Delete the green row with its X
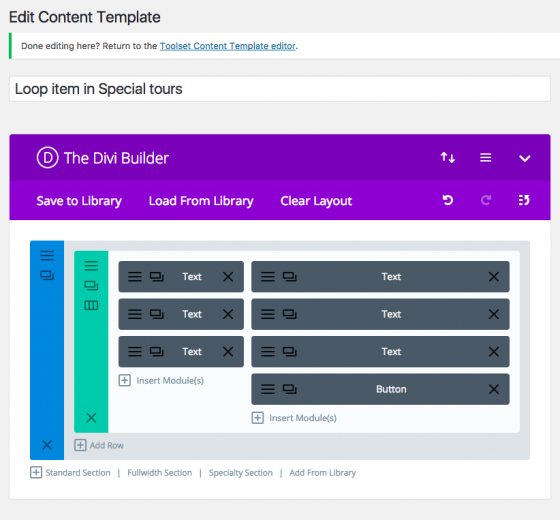Image resolution: width=560 pixels, height=520 pixels. pyautogui.click(x=91, y=418)
